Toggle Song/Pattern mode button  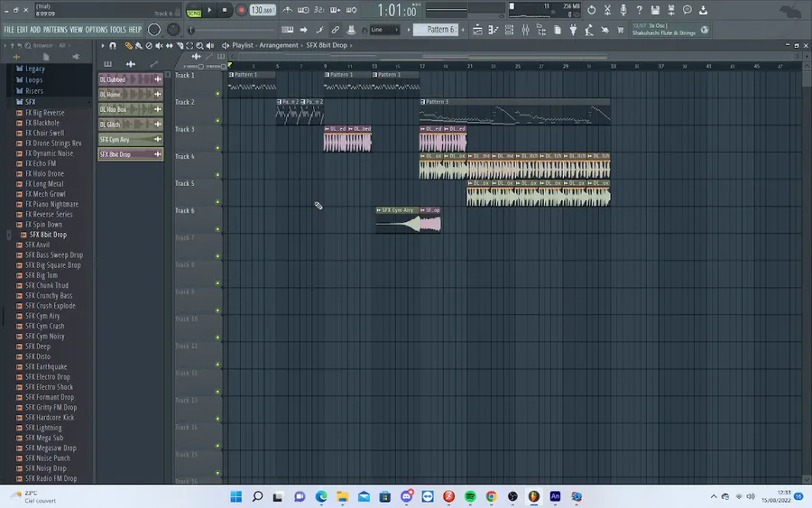194,10
